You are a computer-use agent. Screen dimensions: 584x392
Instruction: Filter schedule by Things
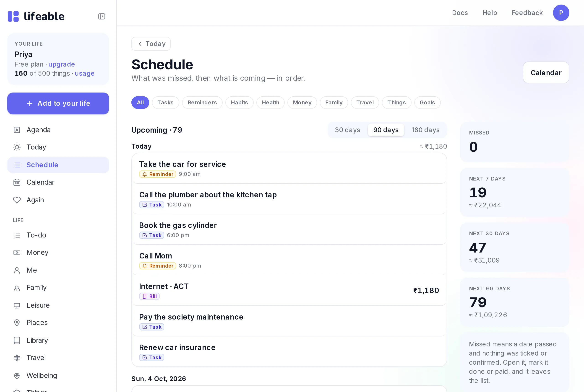pyautogui.click(x=396, y=103)
